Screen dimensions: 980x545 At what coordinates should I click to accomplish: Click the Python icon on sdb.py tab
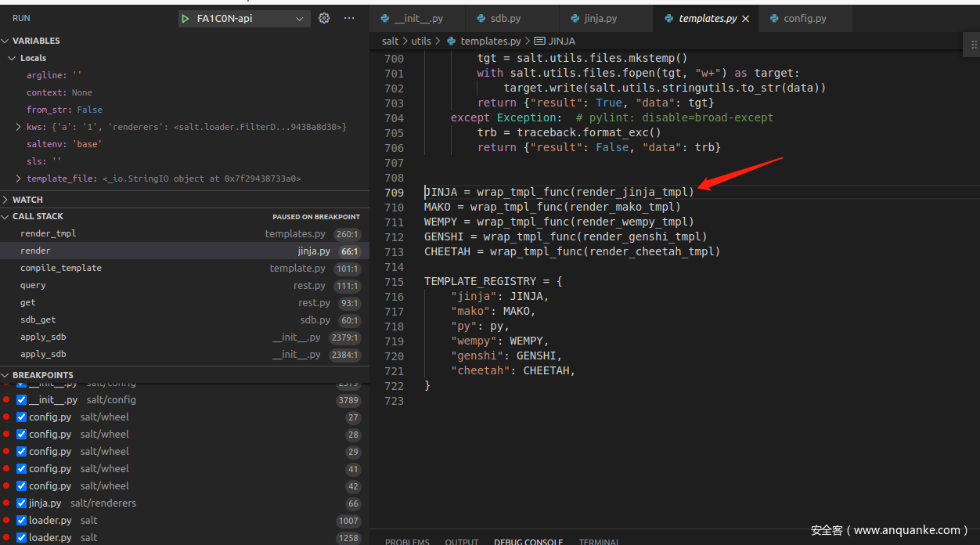tap(481, 18)
